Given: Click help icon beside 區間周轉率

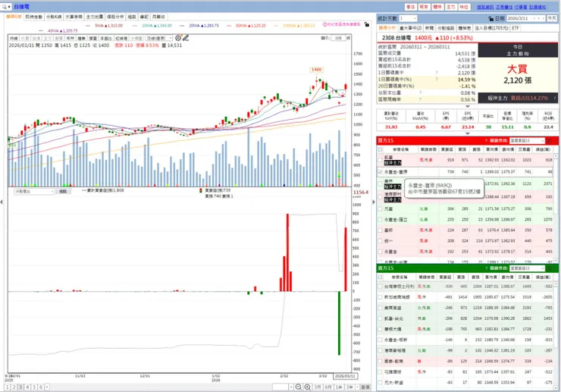Looking at the screenshot, I should [x=420, y=99].
